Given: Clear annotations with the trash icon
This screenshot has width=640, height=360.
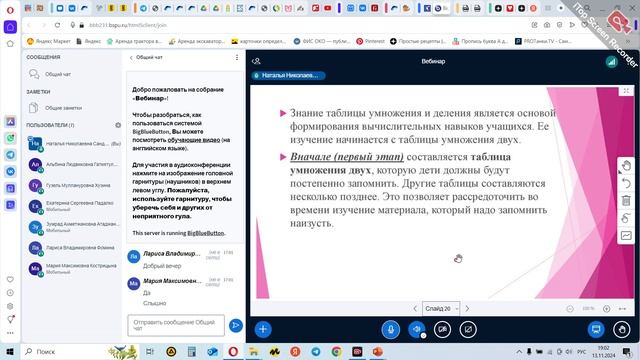Looking at the screenshot, I should click(626, 200).
